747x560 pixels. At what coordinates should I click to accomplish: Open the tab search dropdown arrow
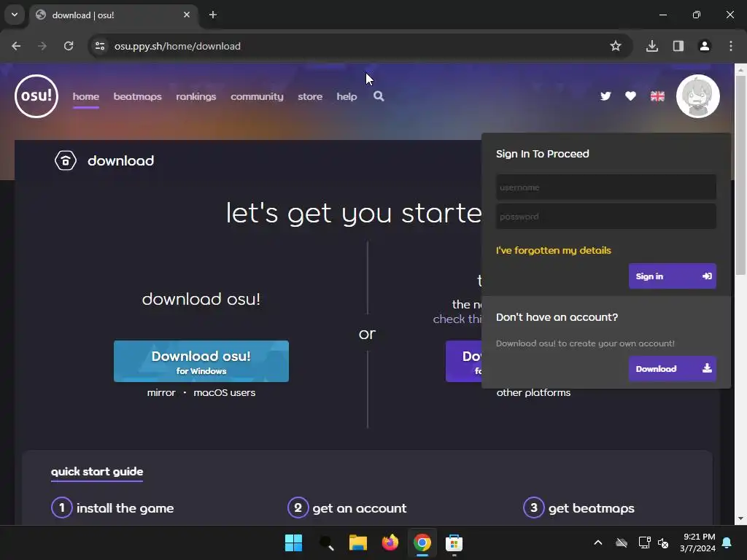click(x=15, y=15)
